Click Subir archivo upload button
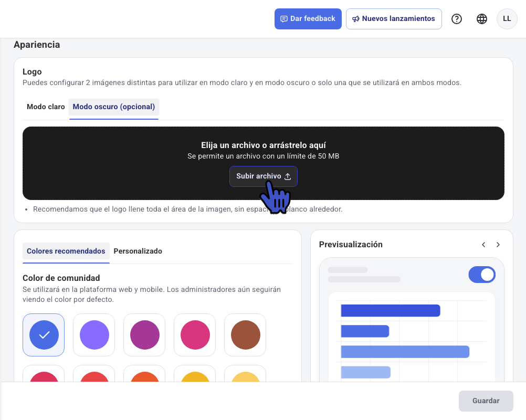 tap(264, 176)
